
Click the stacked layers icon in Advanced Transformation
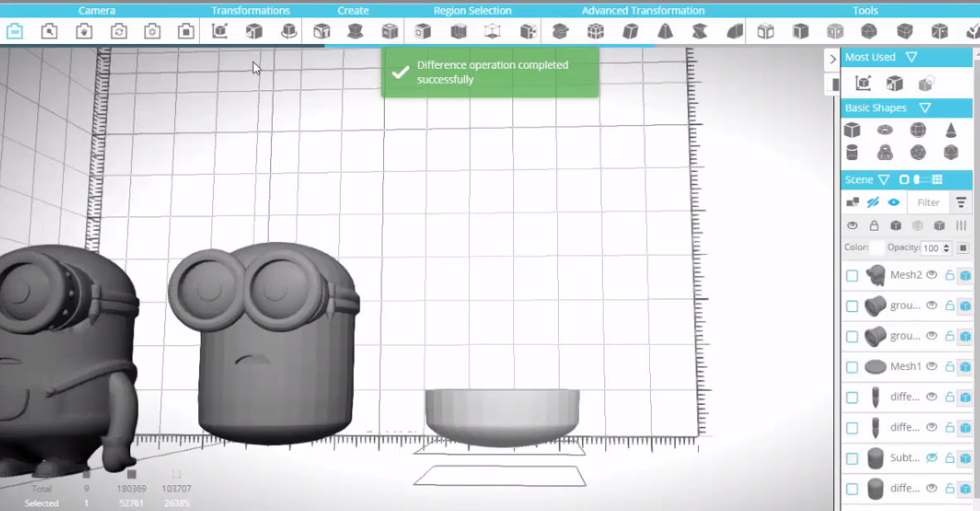point(560,32)
